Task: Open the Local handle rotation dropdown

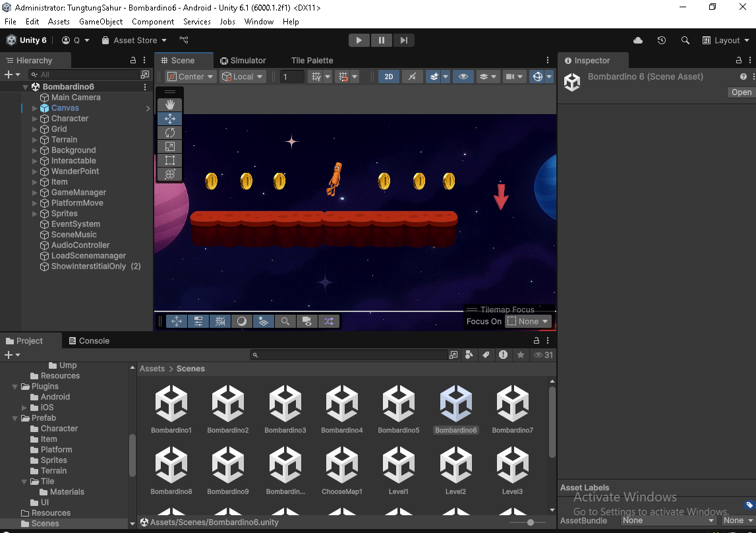Action: click(x=241, y=76)
